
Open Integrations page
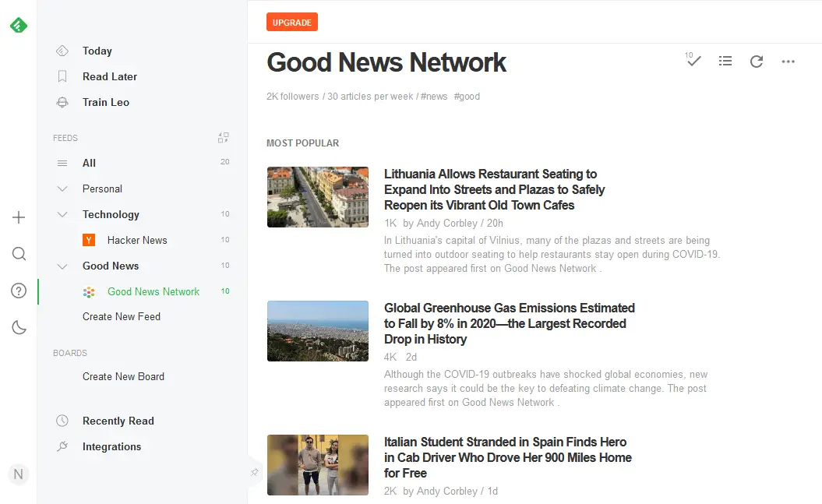click(x=111, y=446)
